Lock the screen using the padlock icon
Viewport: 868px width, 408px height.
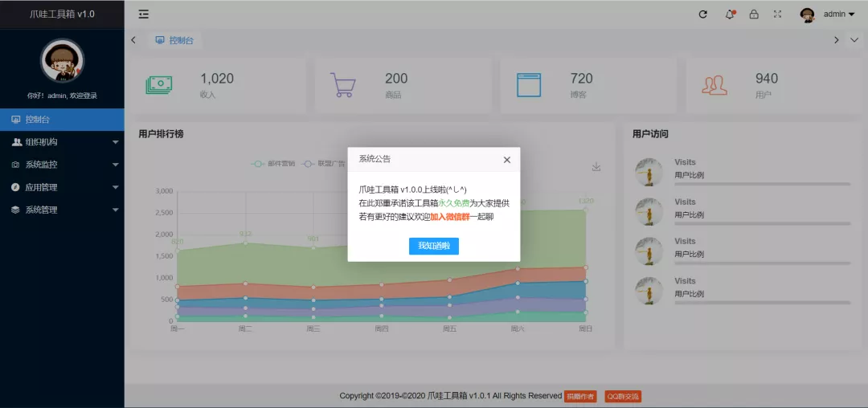(x=754, y=14)
